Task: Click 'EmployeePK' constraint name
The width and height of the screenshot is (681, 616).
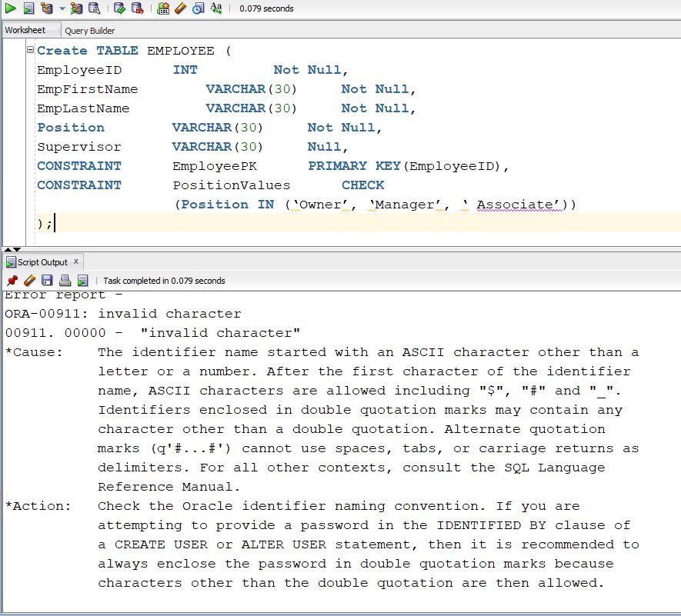Action: [x=215, y=166]
